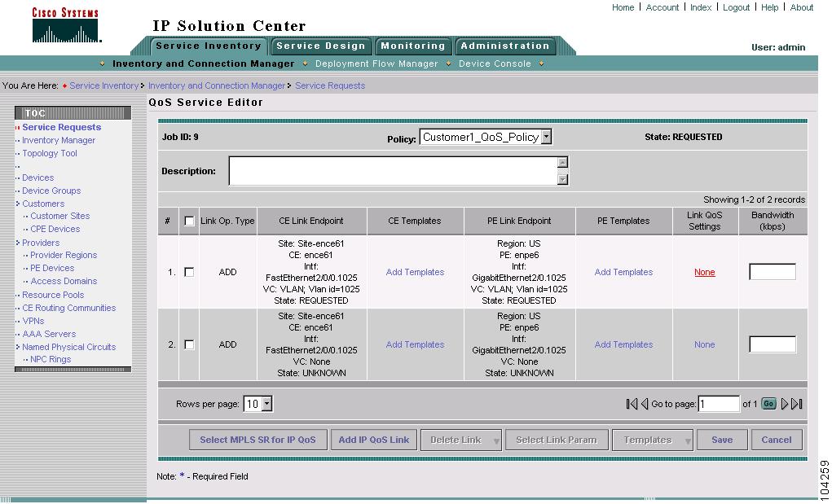Open NPC Rings in the TOC
832x504 pixels.
pos(51,359)
